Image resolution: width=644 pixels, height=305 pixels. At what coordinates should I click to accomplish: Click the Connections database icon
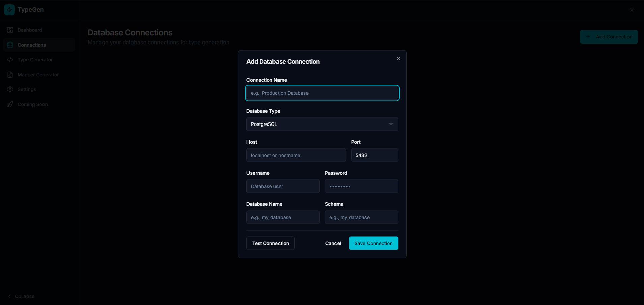pos(10,45)
